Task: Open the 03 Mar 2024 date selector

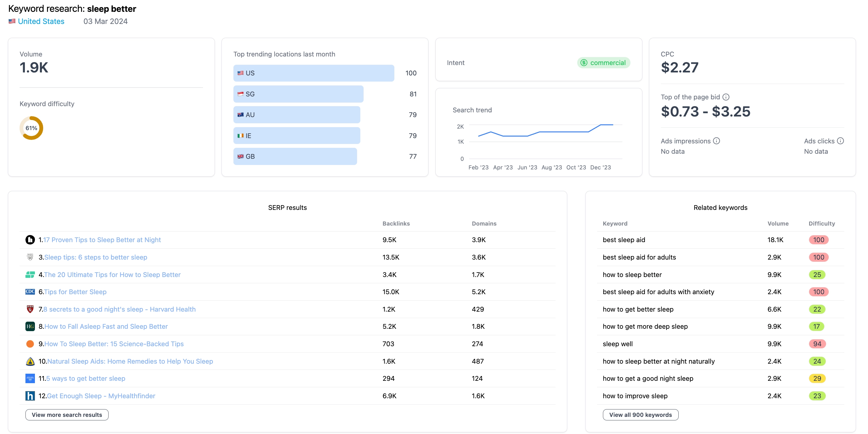Action: (105, 21)
